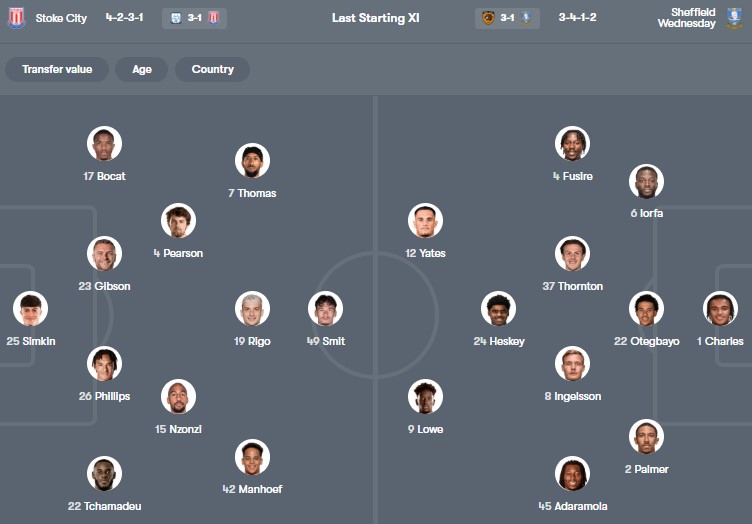The height and width of the screenshot is (524, 752).
Task: Toggle the Age filter chip
Action: point(141,69)
